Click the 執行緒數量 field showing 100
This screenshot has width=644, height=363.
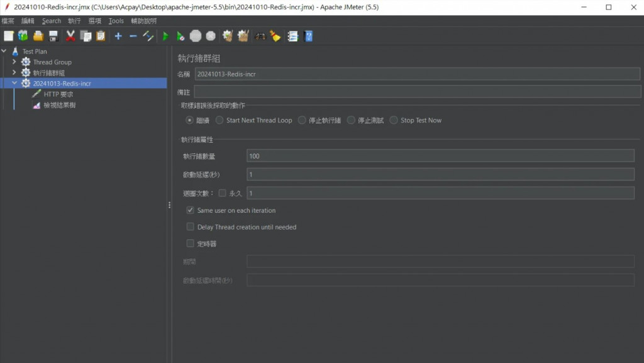point(440,156)
